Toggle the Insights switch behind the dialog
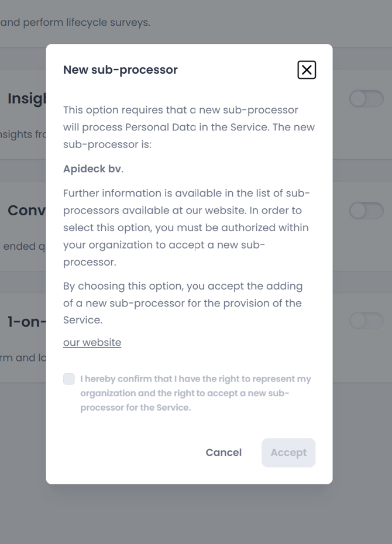Viewport: 392px width, 544px height. click(x=366, y=99)
